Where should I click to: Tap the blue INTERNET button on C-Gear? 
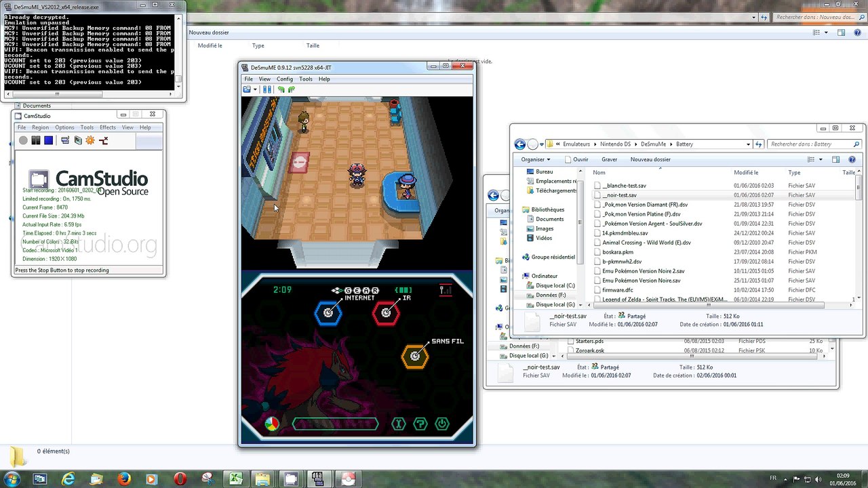coord(328,312)
